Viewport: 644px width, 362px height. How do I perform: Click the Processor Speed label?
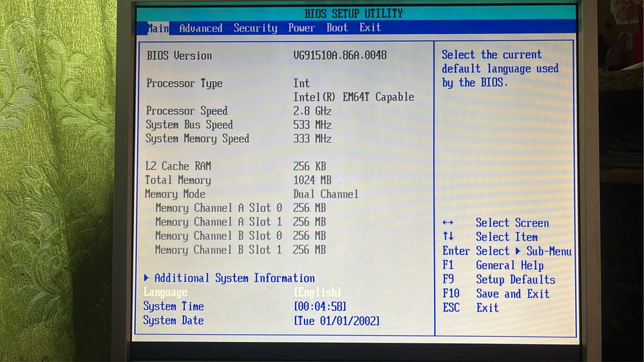click(x=187, y=111)
